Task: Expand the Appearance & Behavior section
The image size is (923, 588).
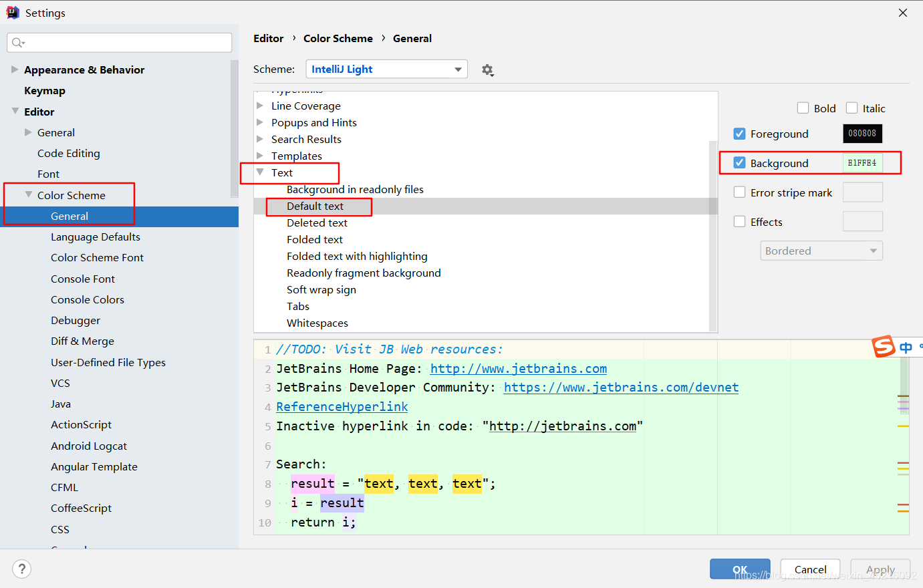Action: [x=15, y=69]
